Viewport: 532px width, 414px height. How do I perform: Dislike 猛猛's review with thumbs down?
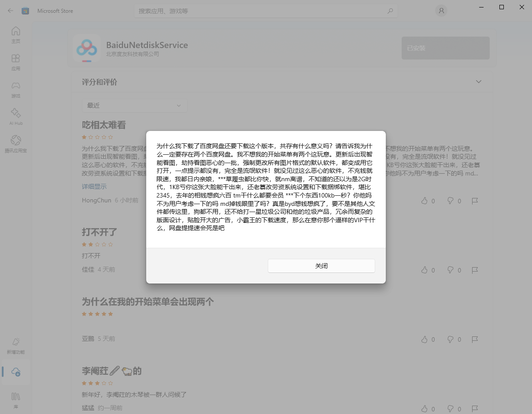tap(451, 409)
